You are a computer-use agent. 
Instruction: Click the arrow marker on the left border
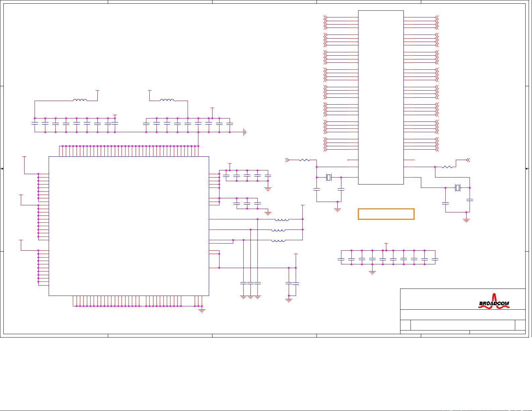2,169
